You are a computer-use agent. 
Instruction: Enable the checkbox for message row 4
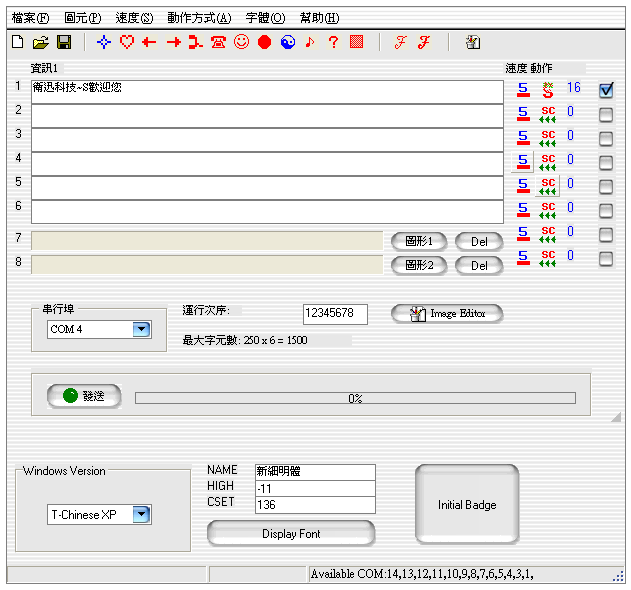(x=606, y=163)
